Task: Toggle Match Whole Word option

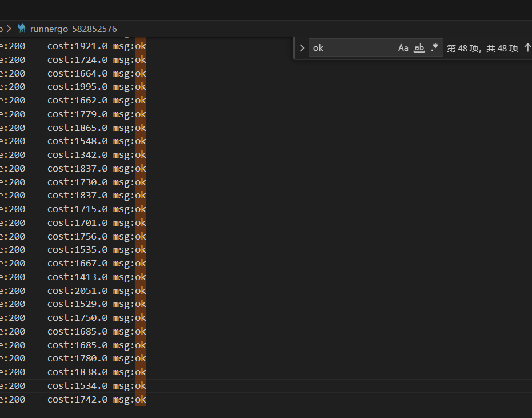Action: pos(419,48)
